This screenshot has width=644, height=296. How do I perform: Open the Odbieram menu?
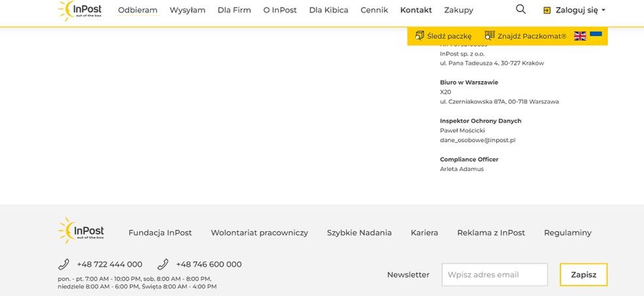pos(138,10)
